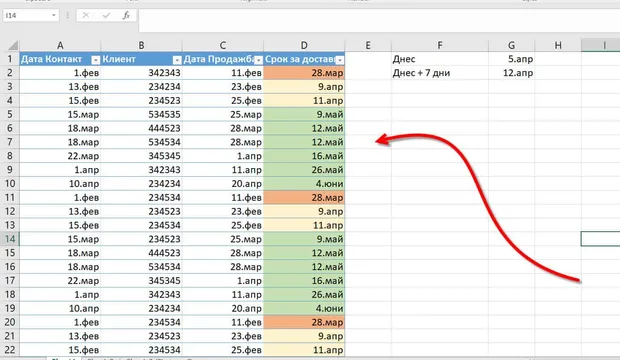Select row 22 header
This screenshot has height=360, width=620.
9,350
